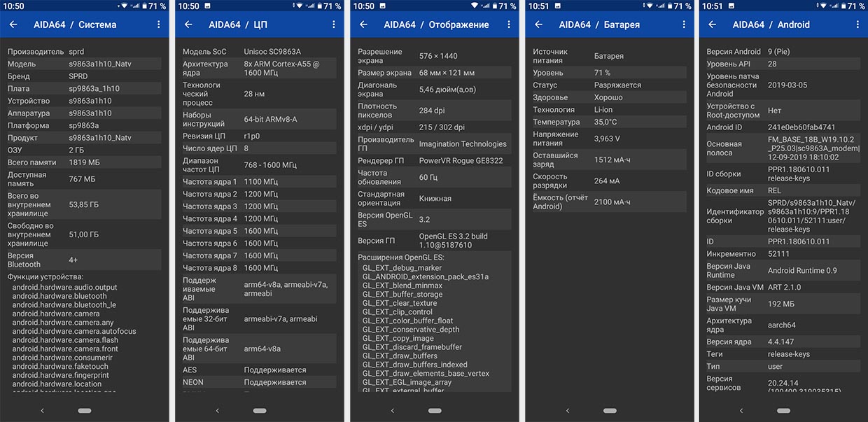Tap home pill on Android screen
Viewport: 868px width, 422px height.
point(784,411)
